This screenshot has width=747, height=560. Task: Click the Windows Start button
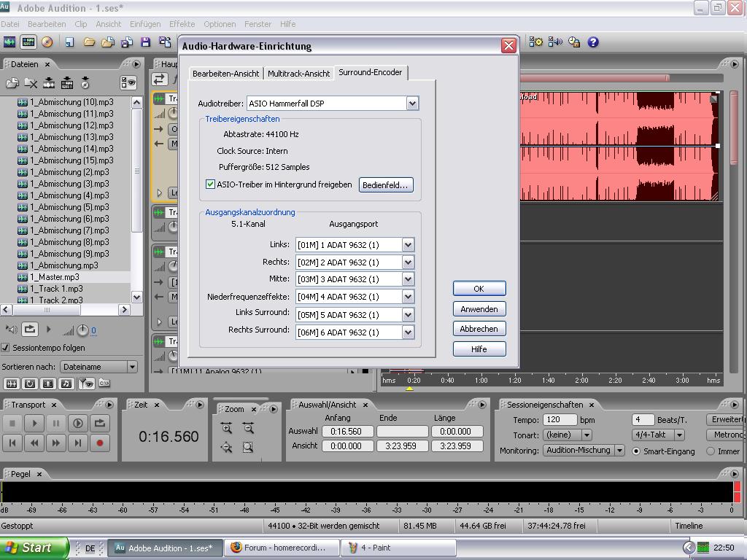(34, 548)
